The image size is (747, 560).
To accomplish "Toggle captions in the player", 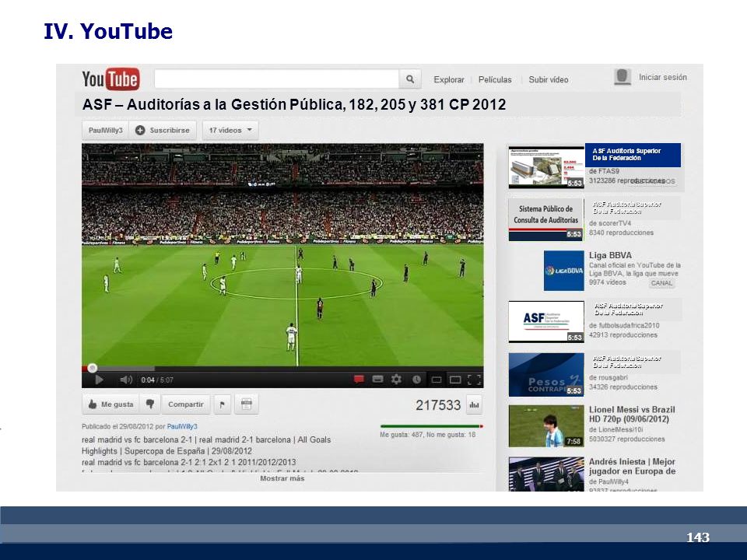I will click(378, 379).
